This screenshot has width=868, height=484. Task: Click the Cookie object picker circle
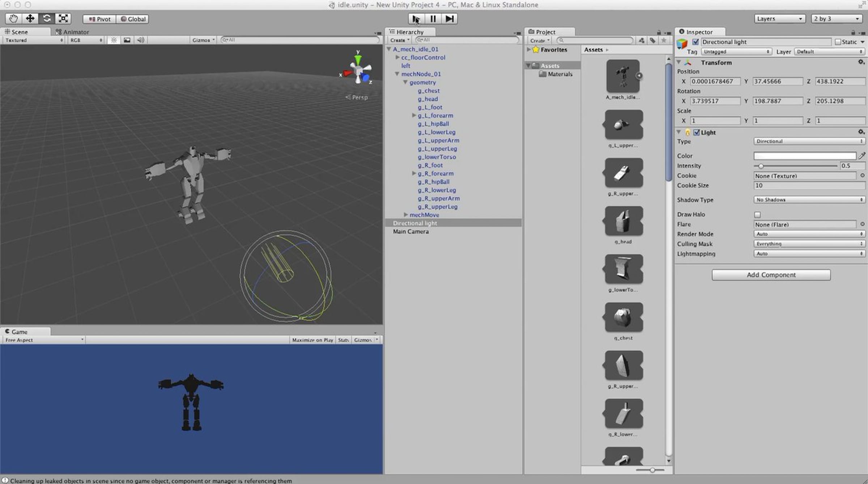click(862, 176)
